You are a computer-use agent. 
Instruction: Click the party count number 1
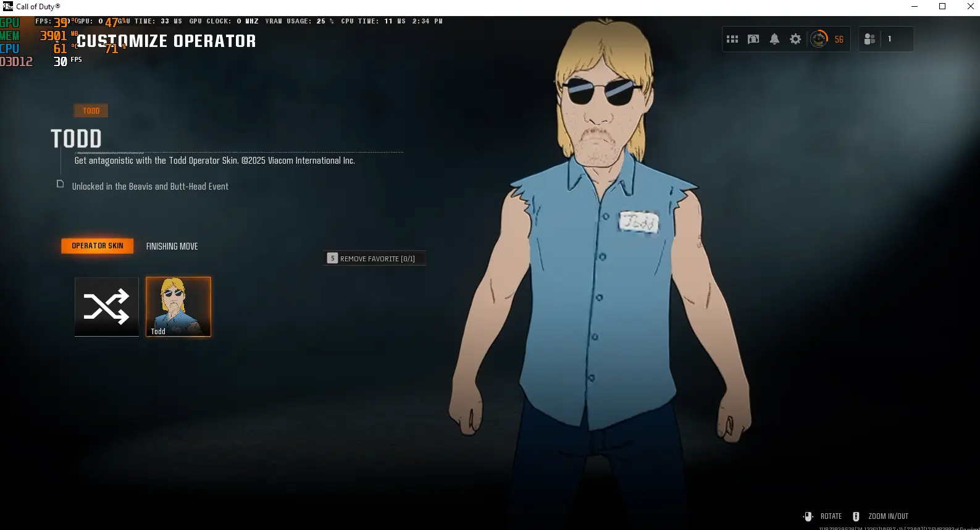pyautogui.click(x=889, y=39)
